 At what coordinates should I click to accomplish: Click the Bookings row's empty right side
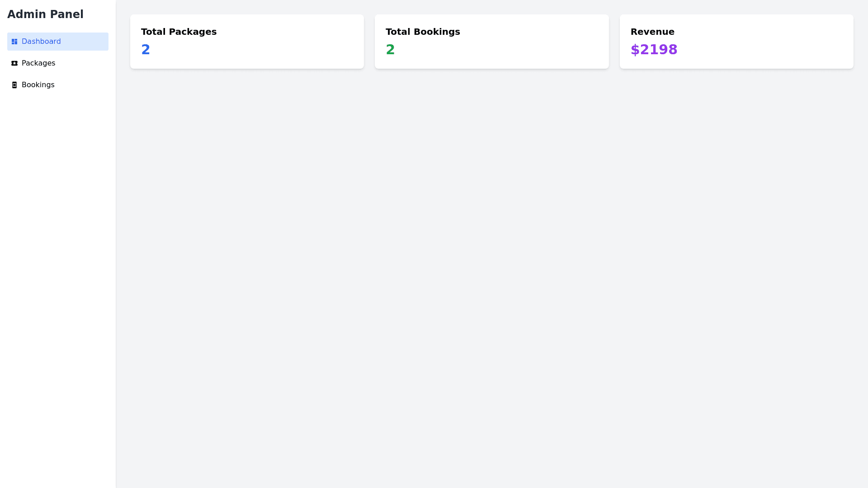tap(90, 85)
